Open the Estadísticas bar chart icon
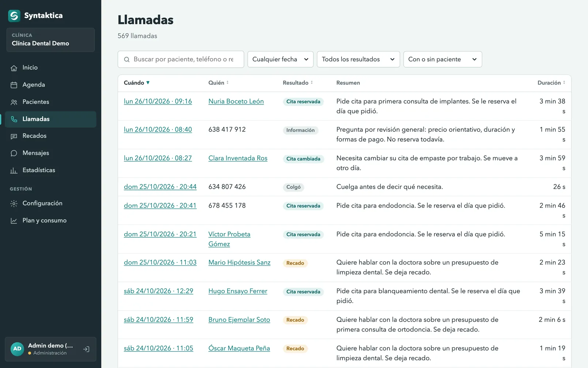The width and height of the screenshot is (588, 368). click(x=14, y=170)
